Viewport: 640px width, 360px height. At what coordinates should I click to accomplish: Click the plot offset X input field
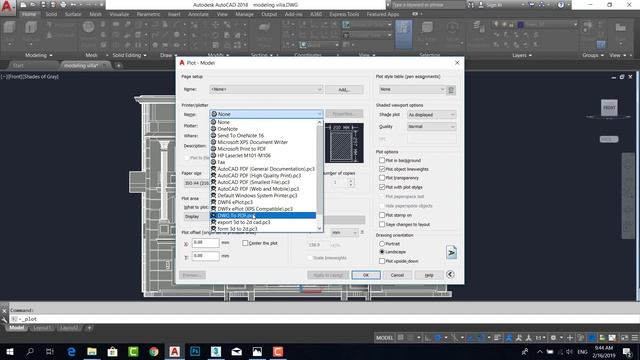(205, 243)
